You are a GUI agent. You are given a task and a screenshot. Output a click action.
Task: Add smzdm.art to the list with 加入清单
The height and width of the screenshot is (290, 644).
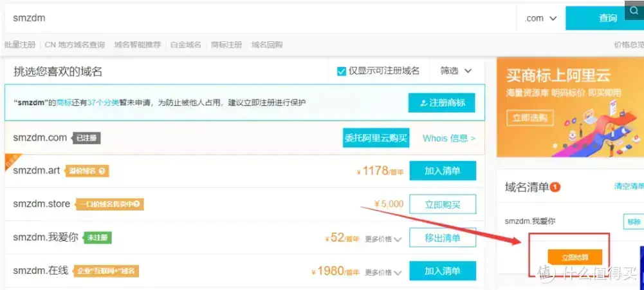(443, 171)
